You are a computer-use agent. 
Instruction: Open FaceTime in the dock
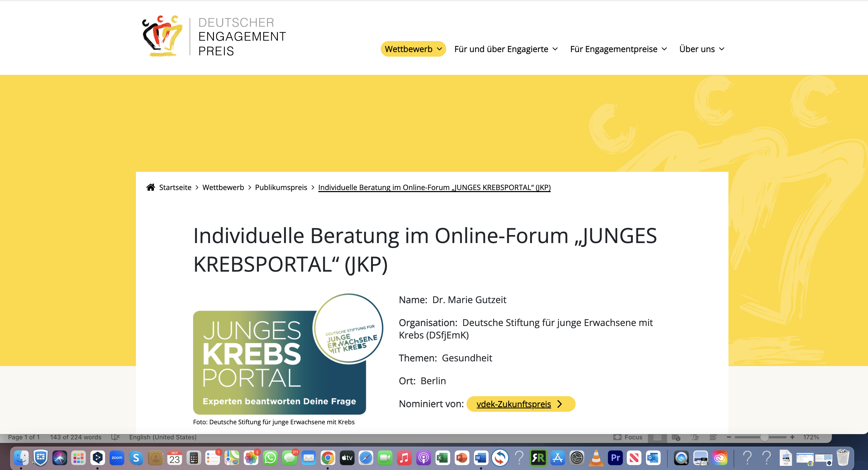[x=385, y=458]
